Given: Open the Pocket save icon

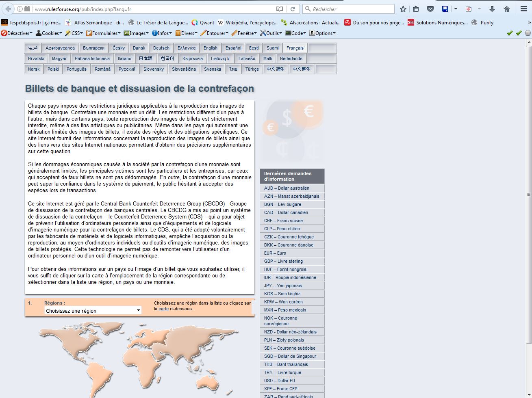Looking at the screenshot, I should [430, 9].
